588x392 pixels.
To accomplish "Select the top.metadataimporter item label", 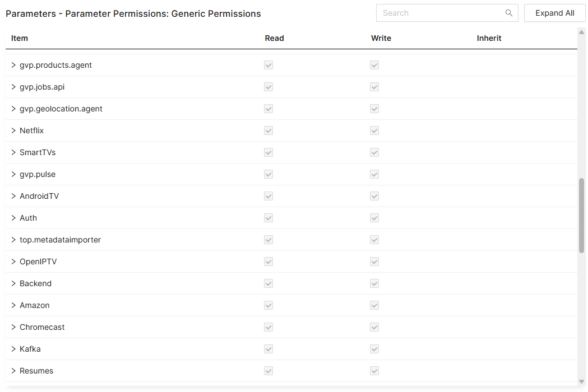I will point(60,240).
